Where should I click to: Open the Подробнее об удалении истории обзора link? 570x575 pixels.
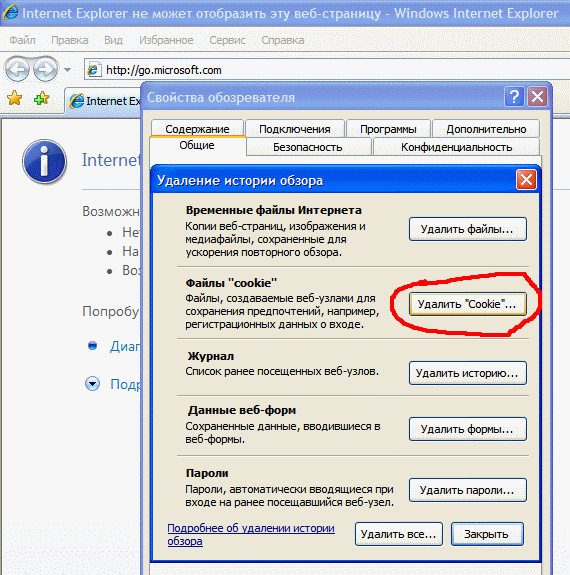(251, 534)
